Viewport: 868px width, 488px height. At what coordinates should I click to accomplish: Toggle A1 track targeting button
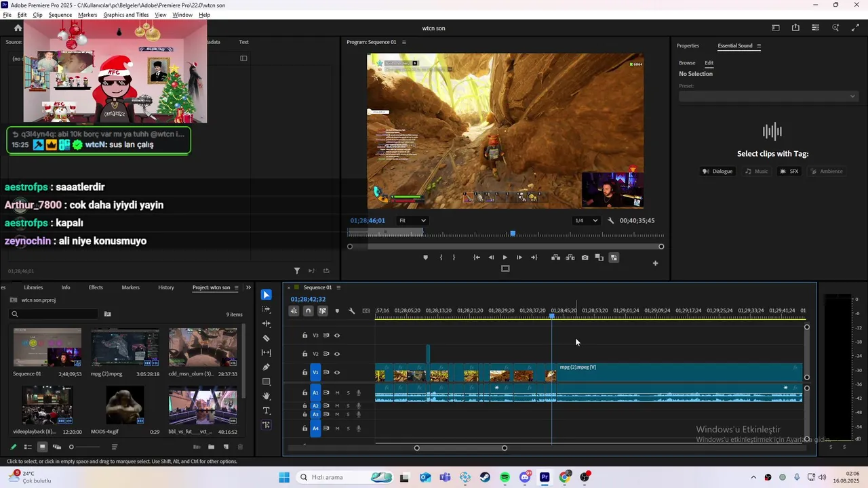coord(315,392)
